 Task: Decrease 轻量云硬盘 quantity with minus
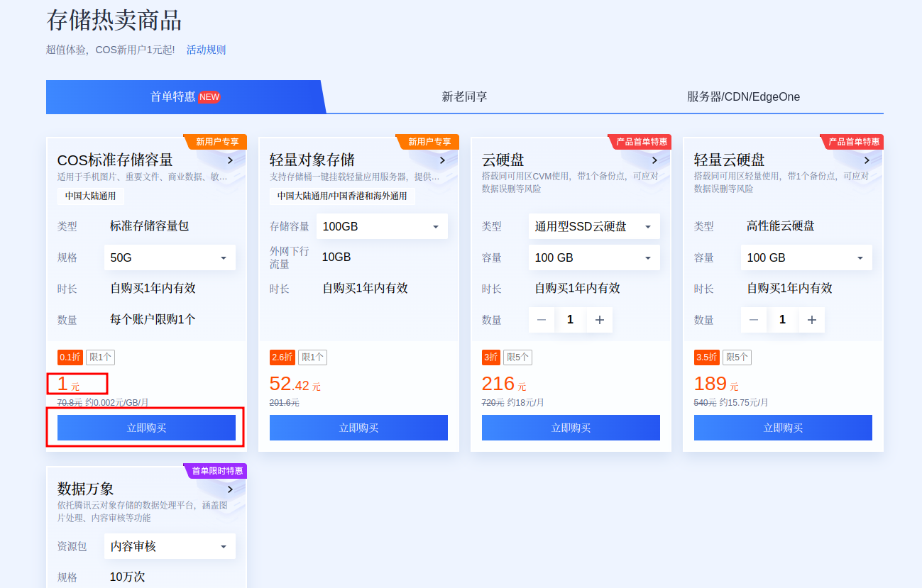(x=754, y=320)
